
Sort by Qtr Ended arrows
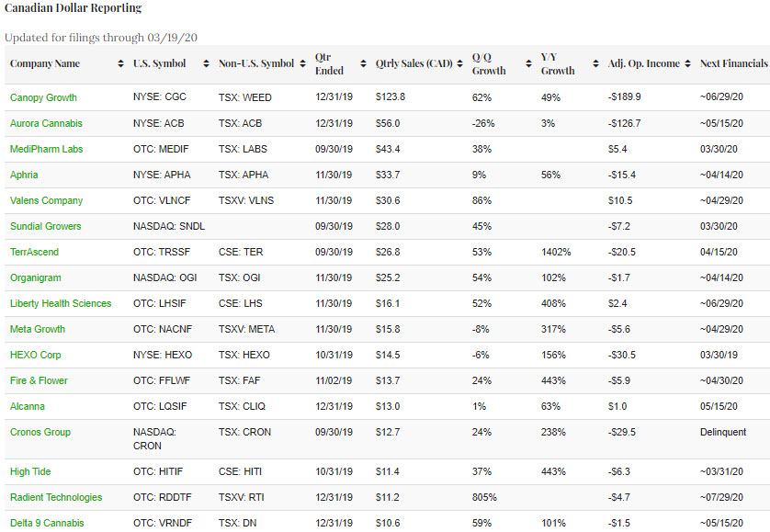(363, 64)
